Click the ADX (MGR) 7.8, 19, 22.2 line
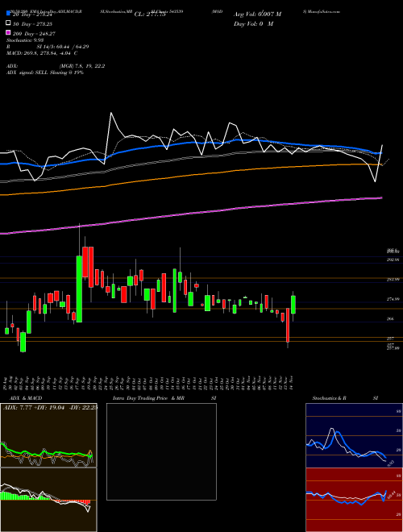 click(56, 66)
